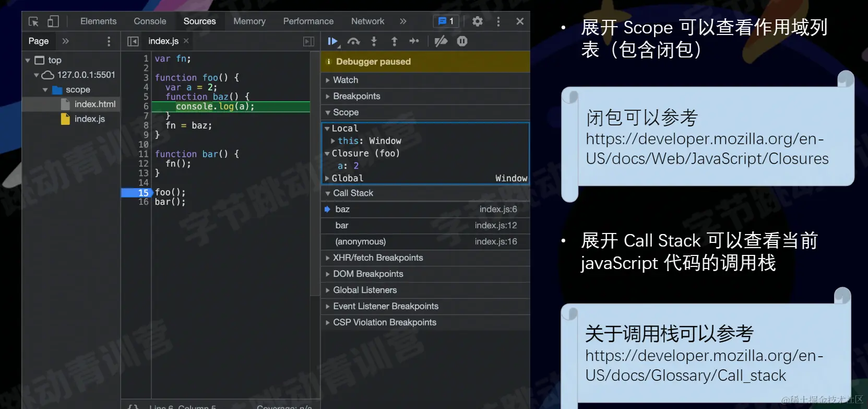Click the MDN Call_stack URL
This screenshot has width=868, height=409.
(x=705, y=366)
